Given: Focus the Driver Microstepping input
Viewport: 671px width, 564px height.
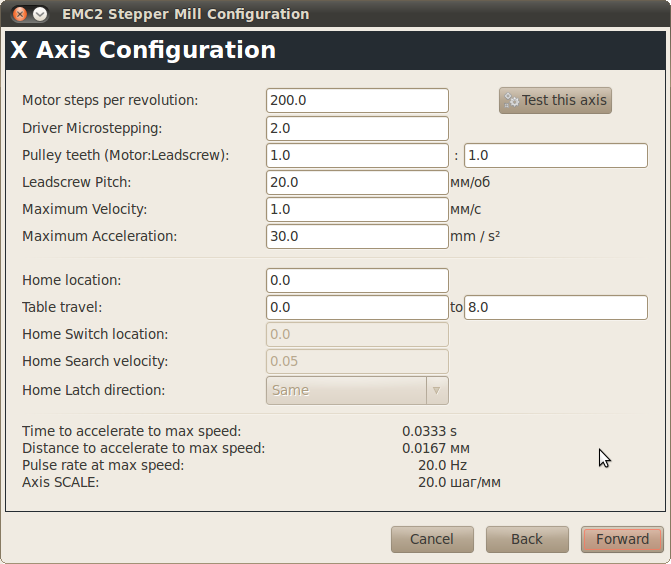Looking at the screenshot, I should click(357, 128).
